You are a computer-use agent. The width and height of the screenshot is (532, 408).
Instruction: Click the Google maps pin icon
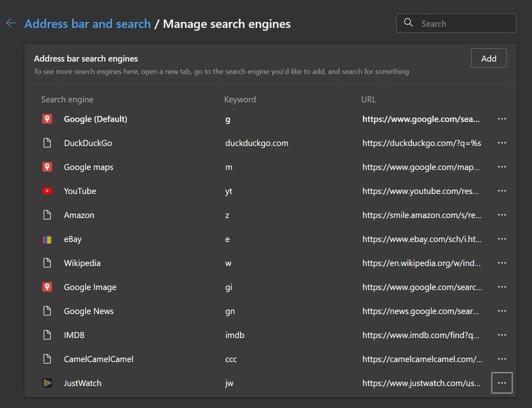(47, 167)
